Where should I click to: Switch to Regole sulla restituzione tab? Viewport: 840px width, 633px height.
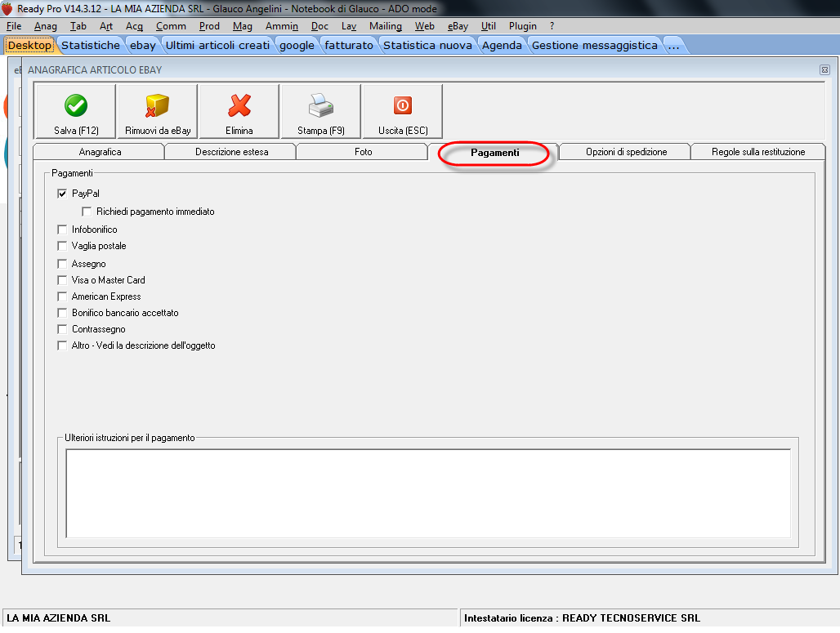click(x=758, y=152)
